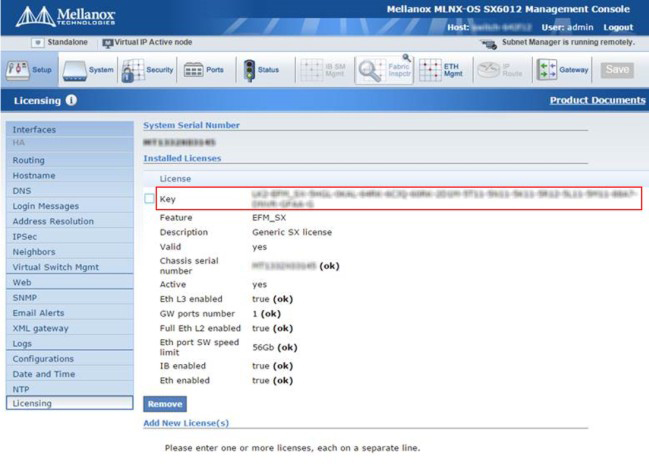Open Email Alerts in the sidebar

70,313
